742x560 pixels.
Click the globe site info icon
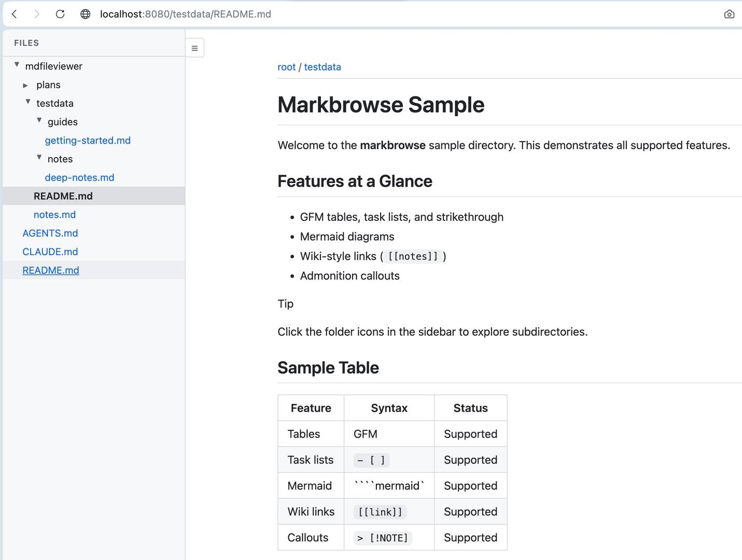click(x=86, y=14)
